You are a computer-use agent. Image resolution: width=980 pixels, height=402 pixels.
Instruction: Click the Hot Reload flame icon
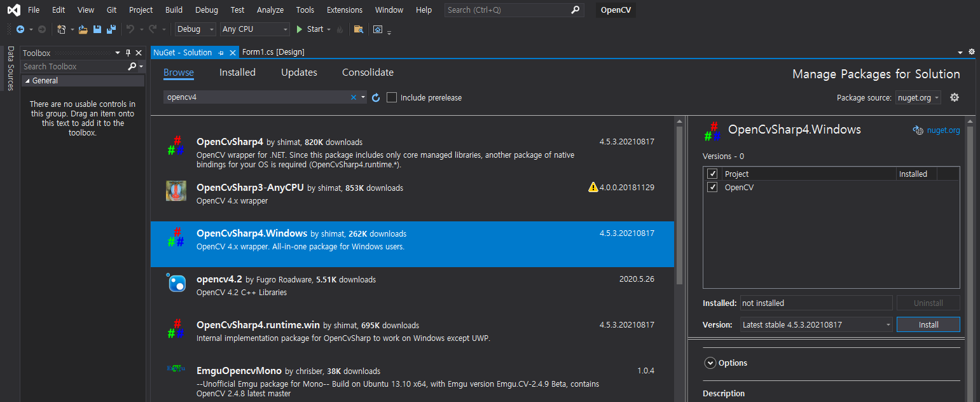click(340, 29)
